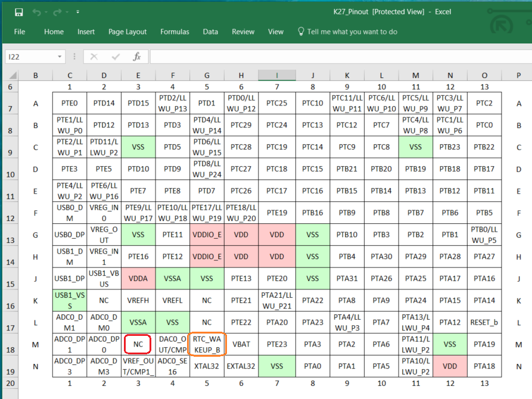Click the VREFL cell

(x=172, y=300)
